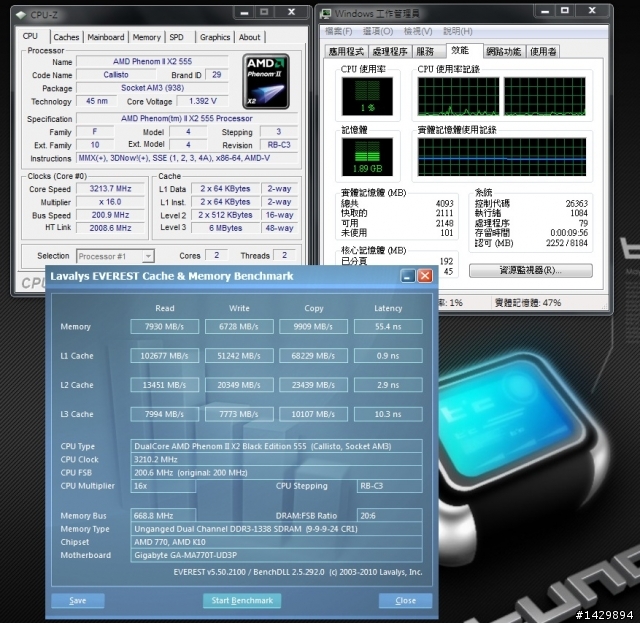The image size is (640, 623).
Task: Click the Motherboard Gigabyte GA-MA770T-UD3P field
Action: pos(276,555)
